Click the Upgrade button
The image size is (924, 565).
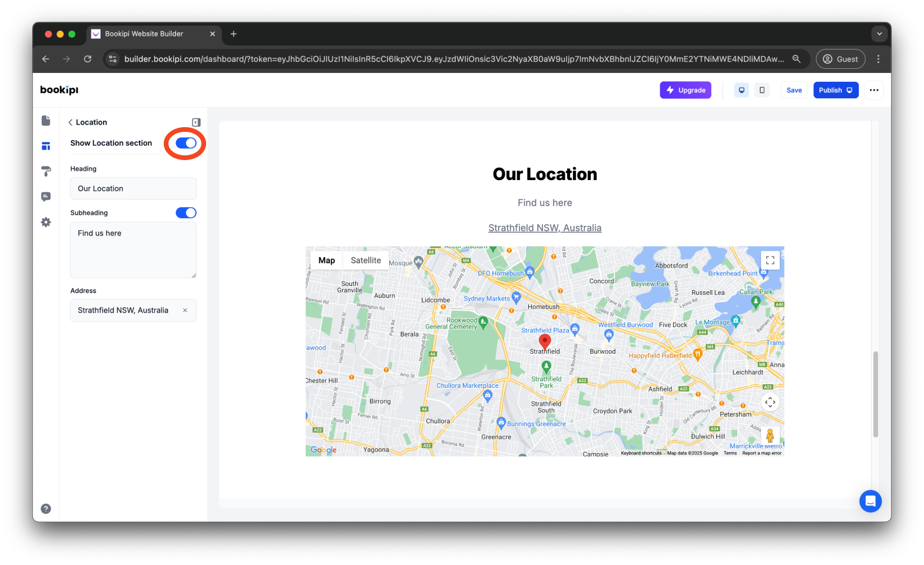[685, 90]
